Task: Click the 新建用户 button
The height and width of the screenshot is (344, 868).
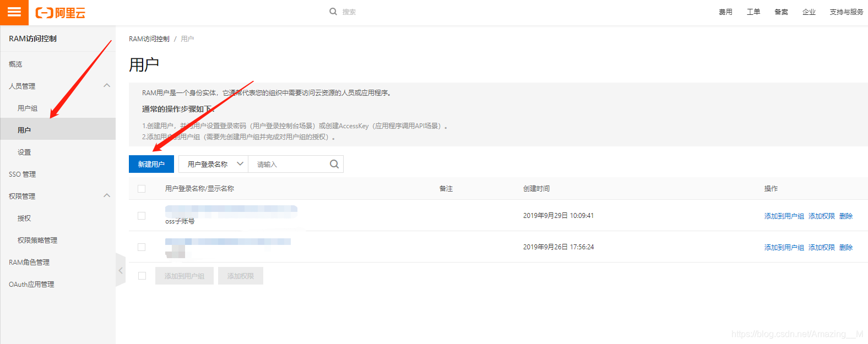Action: 151,164
